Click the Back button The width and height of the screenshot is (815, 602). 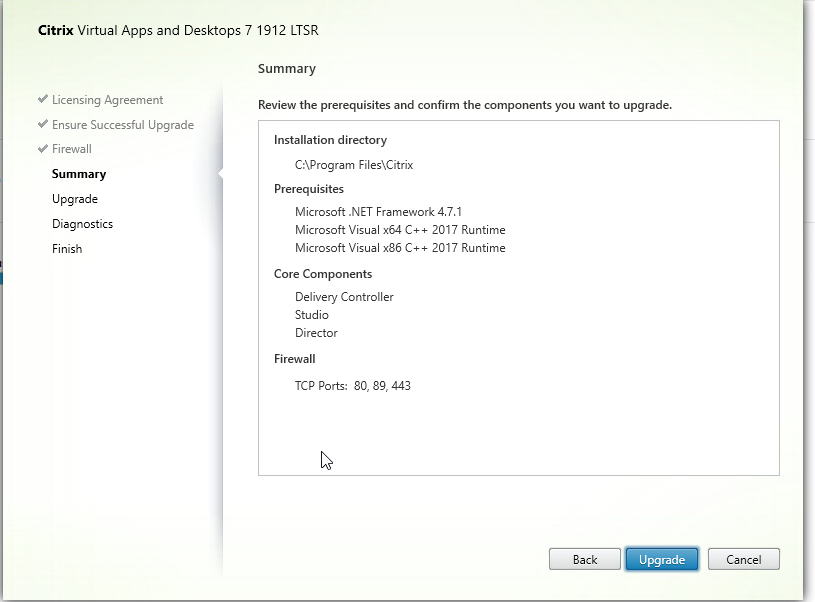click(x=585, y=559)
